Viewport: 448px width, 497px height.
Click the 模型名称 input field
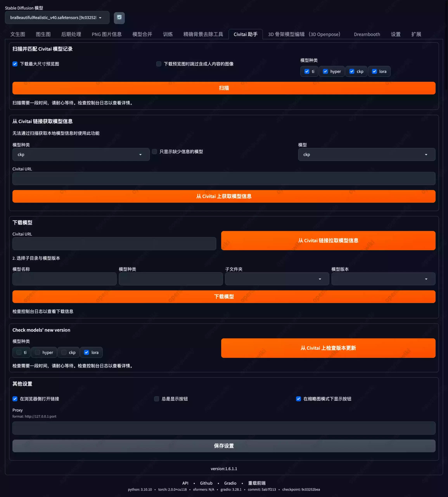click(x=65, y=279)
